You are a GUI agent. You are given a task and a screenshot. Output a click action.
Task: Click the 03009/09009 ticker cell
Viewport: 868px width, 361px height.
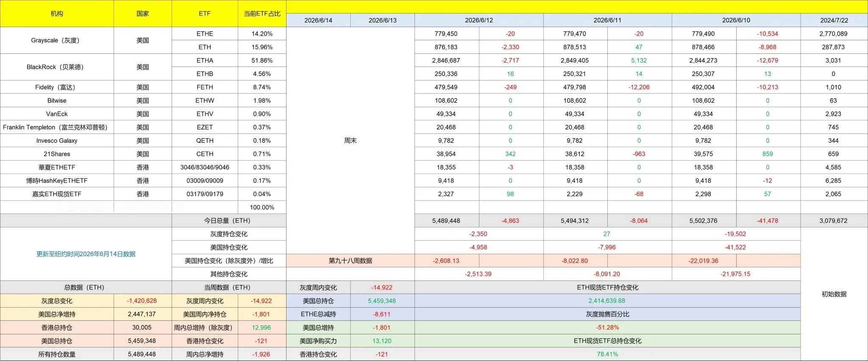click(x=205, y=180)
